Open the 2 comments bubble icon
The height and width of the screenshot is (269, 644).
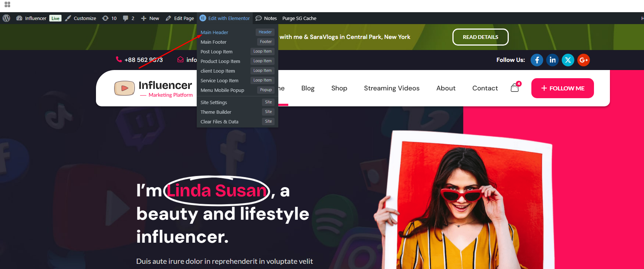pos(126,18)
